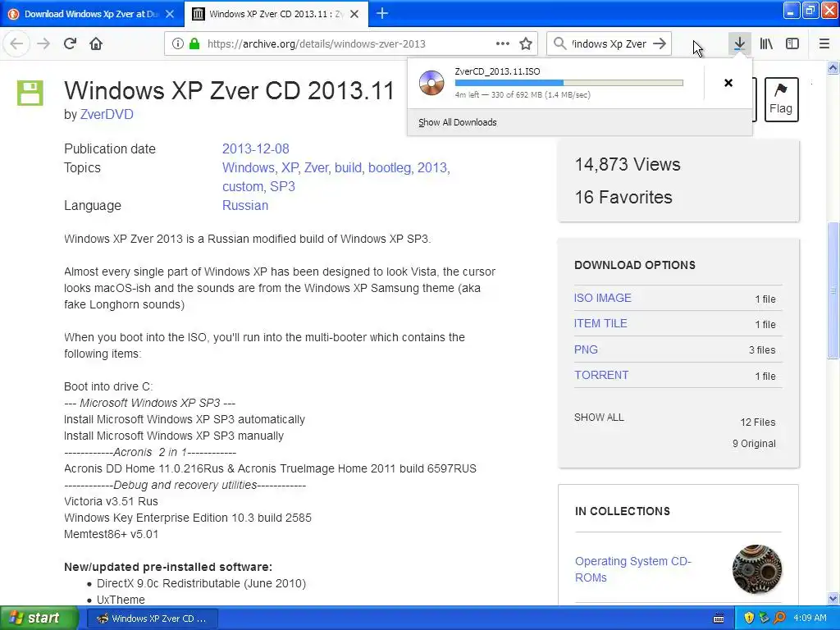This screenshot has height=630, width=840.
Task: Click the on-screen keyboard tray icon
Action: (x=719, y=619)
